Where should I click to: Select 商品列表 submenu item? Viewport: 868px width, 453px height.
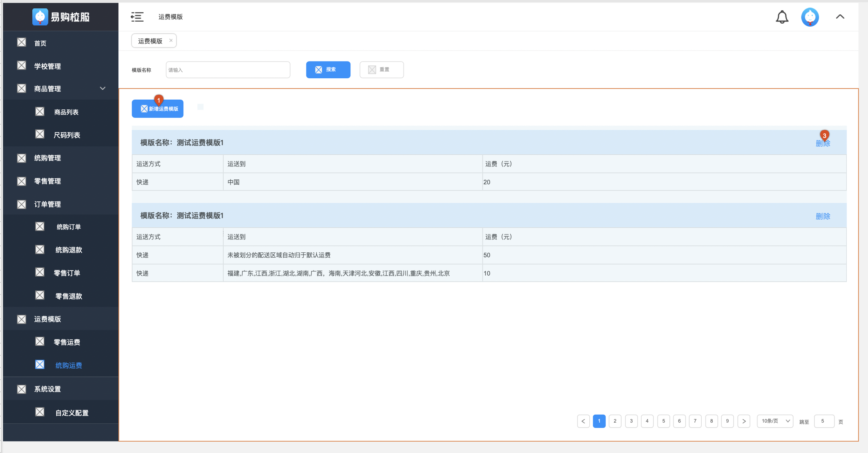click(x=66, y=112)
